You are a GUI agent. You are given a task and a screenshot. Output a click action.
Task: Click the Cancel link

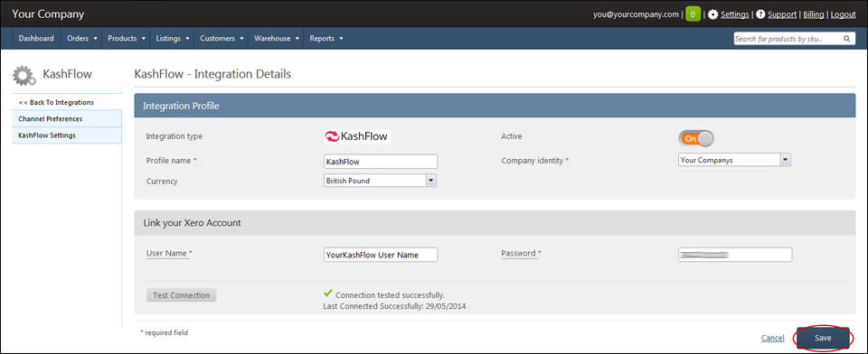click(772, 338)
